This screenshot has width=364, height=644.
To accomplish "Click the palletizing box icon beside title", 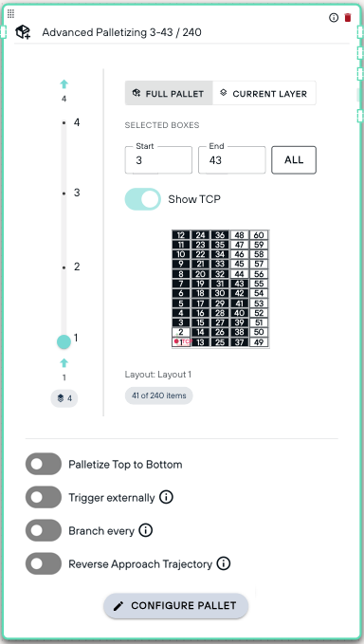I will [23, 32].
